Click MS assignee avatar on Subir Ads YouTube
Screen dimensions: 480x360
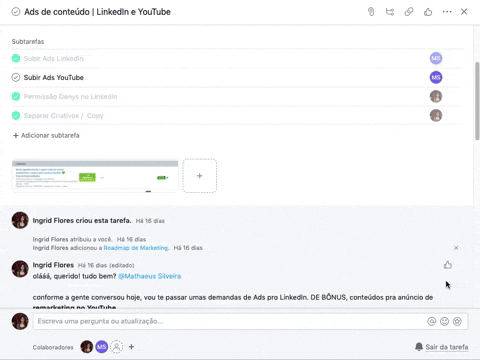(436, 77)
